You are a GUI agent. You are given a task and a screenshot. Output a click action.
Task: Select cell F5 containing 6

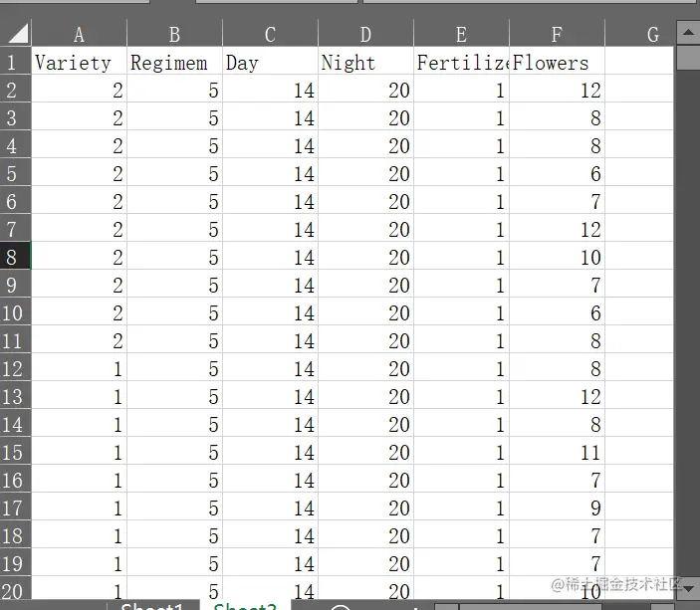[x=557, y=172]
